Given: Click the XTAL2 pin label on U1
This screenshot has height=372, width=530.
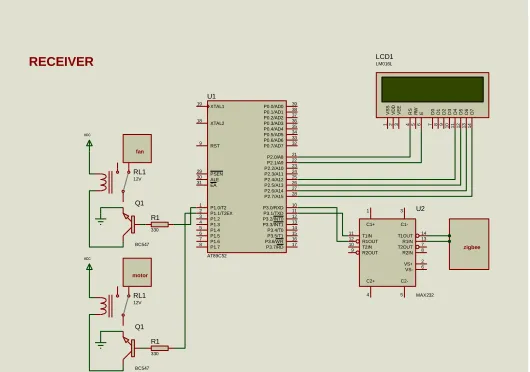Looking at the screenshot, I should point(217,123).
